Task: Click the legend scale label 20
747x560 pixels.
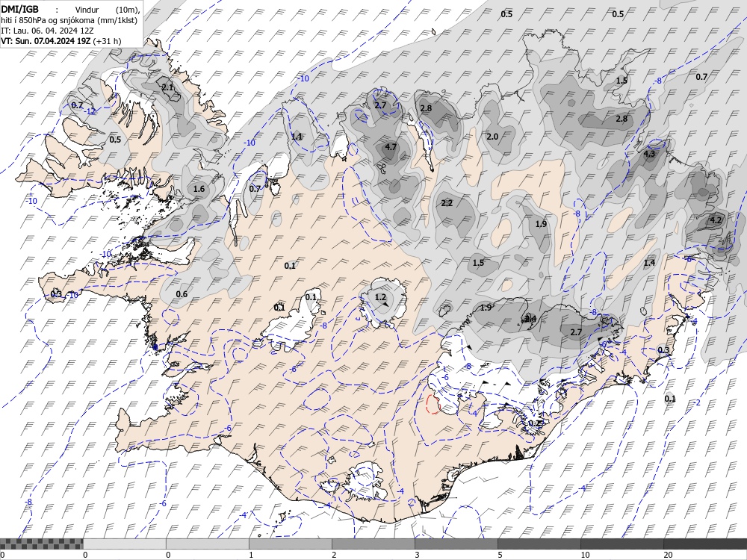Action: click(x=668, y=555)
